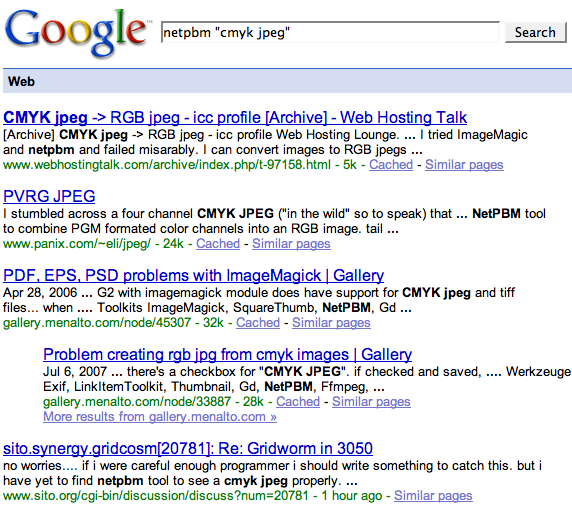Open Cached link for webhostingtalk result
This screenshot has width=572, height=512.
(391, 164)
